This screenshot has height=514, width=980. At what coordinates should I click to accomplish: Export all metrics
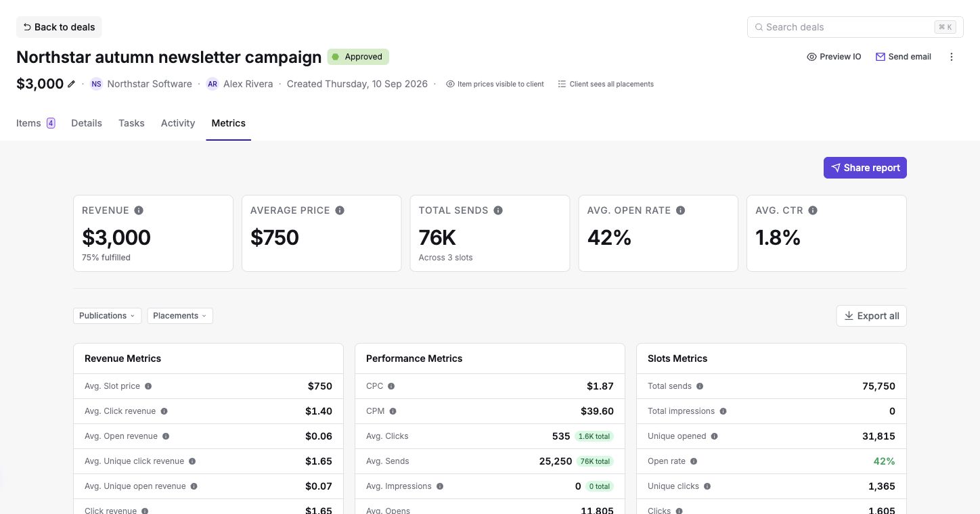872,316
